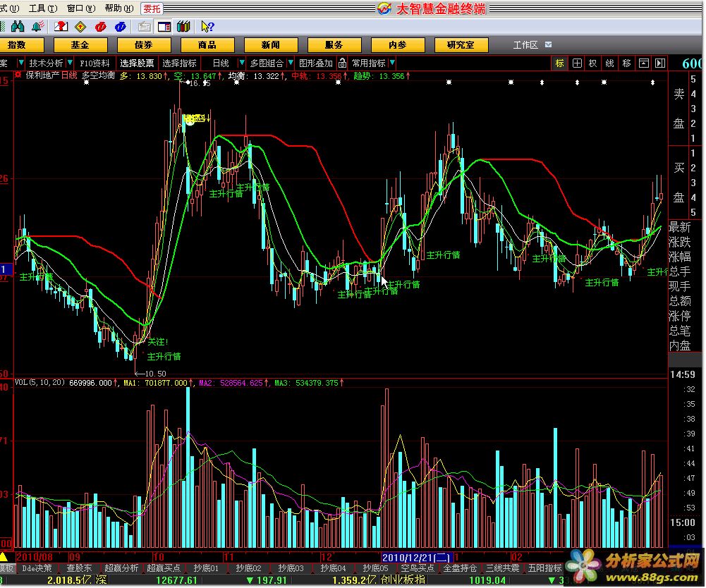
Task: Expand the 技术分析 dropdown arrow
Action: tap(70, 63)
